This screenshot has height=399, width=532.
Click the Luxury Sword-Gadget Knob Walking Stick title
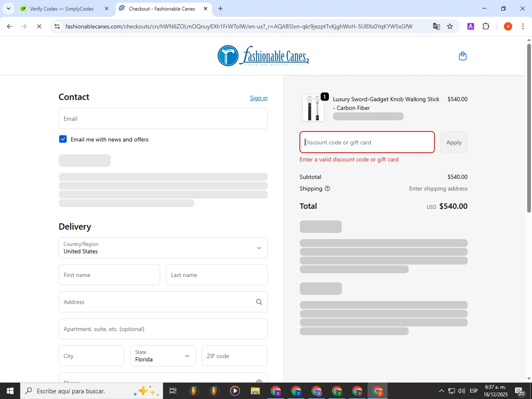386,104
